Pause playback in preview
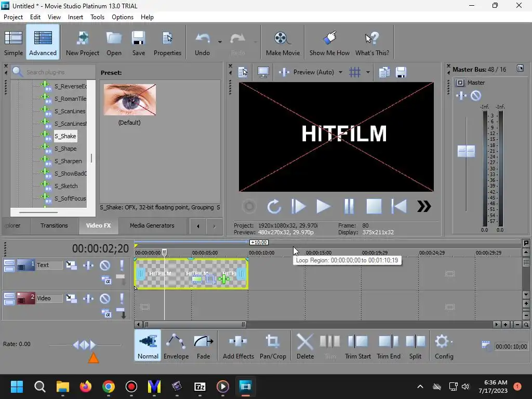The image size is (532, 399). (x=349, y=206)
